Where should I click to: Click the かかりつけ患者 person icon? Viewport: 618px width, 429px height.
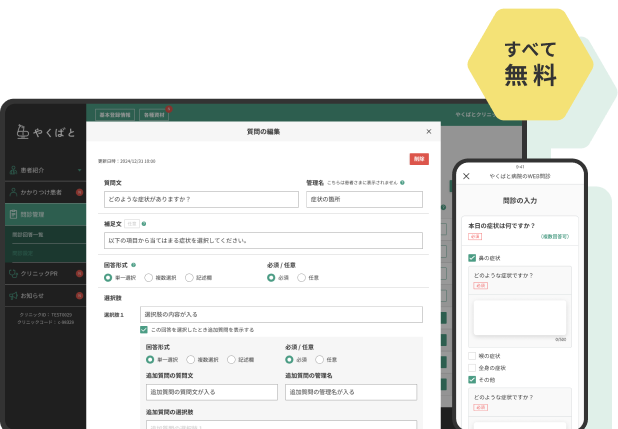tap(13, 192)
